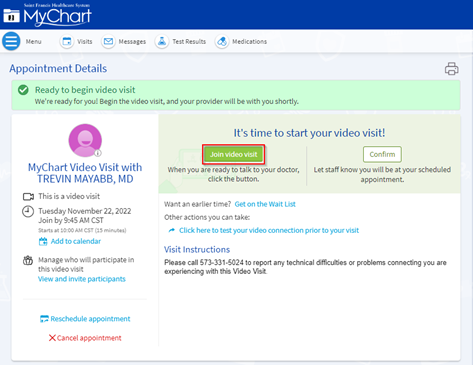Click the provider avatar picture
Image resolution: width=473 pixels, height=365 pixels.
(x=85, y=140)
